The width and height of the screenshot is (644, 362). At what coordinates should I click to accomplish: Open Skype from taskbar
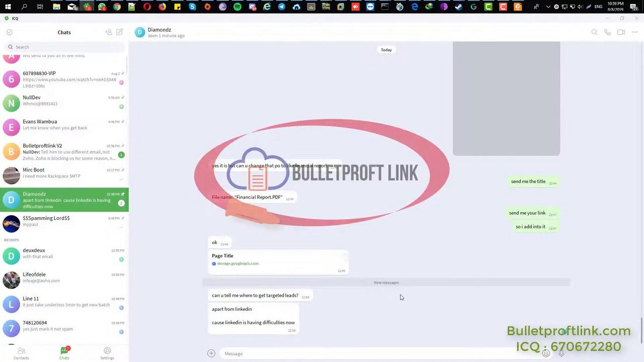pos(192,7)
